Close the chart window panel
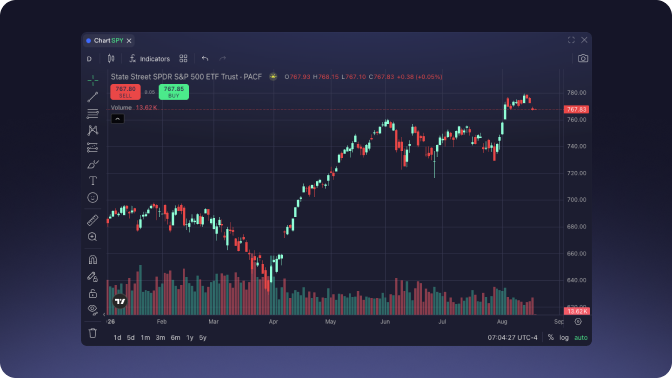This screenshot has height=378, width=672. tap(584, 40)
